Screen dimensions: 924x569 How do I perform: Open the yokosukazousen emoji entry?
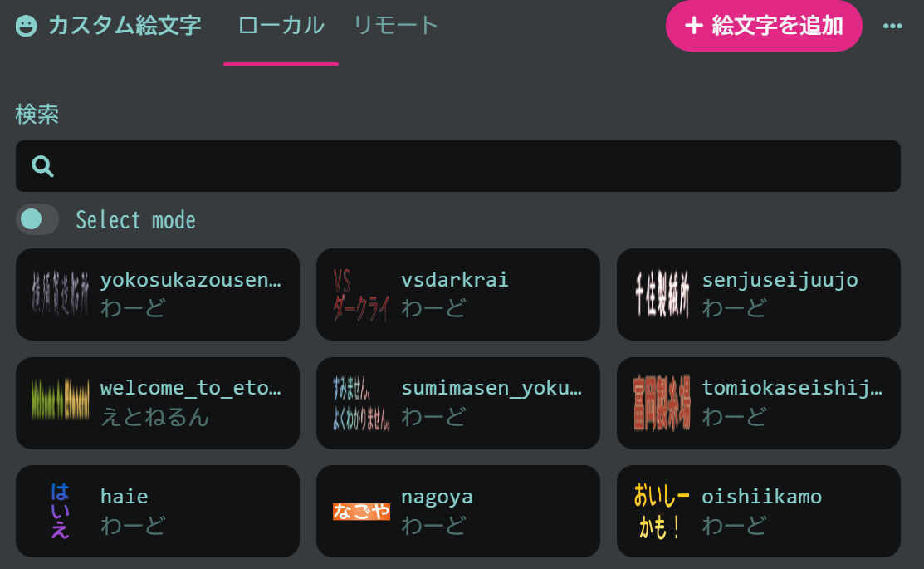[158, 294]
